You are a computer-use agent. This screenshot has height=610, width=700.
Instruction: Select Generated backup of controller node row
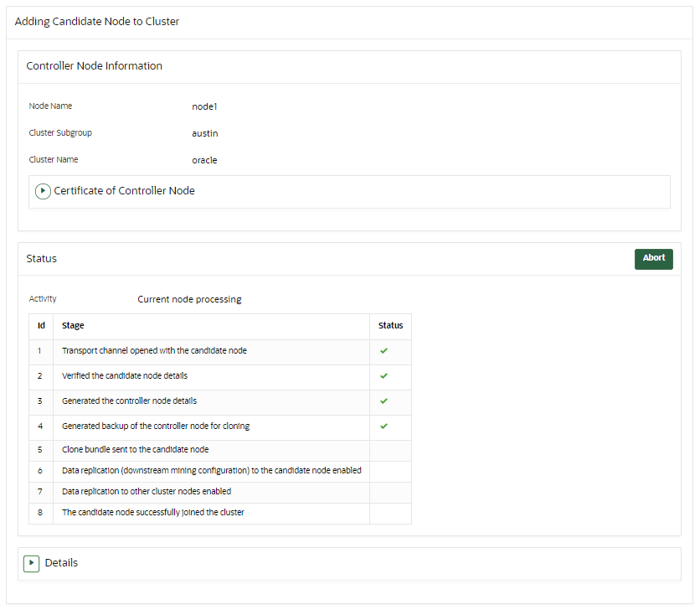(x=220, y=427)
